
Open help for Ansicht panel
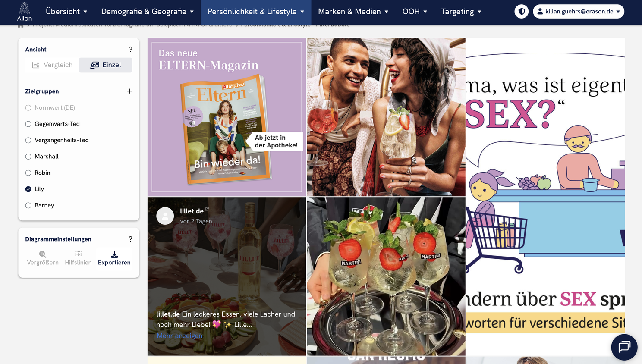pos(130,50)
